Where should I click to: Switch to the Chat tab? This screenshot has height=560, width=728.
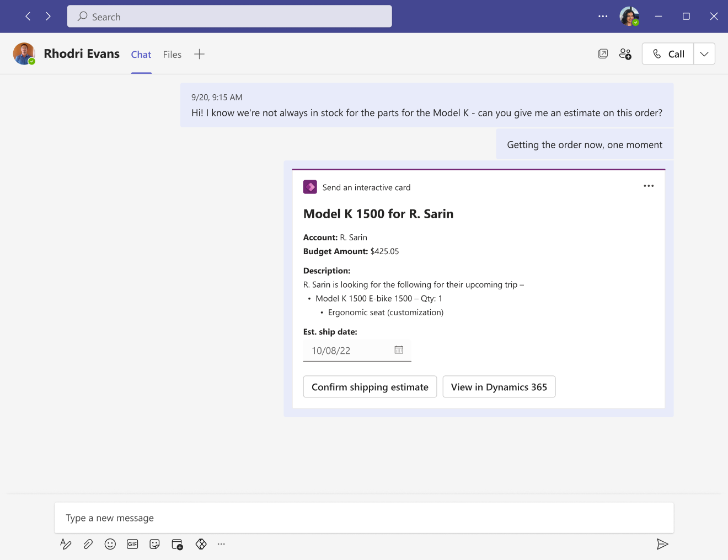coord(141,55)
